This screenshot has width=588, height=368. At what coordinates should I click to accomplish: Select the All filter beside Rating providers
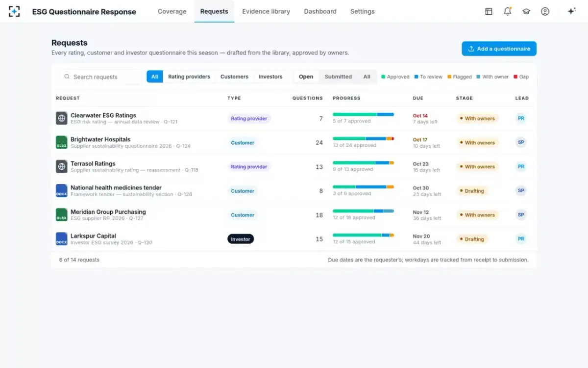tap(155, 77)
